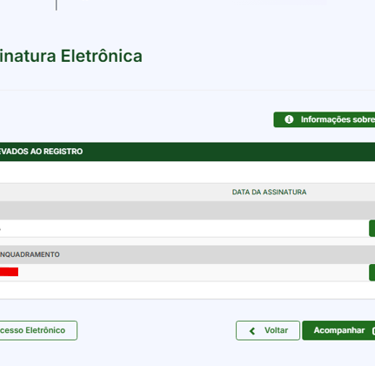This screenshot has height=366, width=375.
Task: Click the first white document row with dash
Action: [x=184, y=228]
